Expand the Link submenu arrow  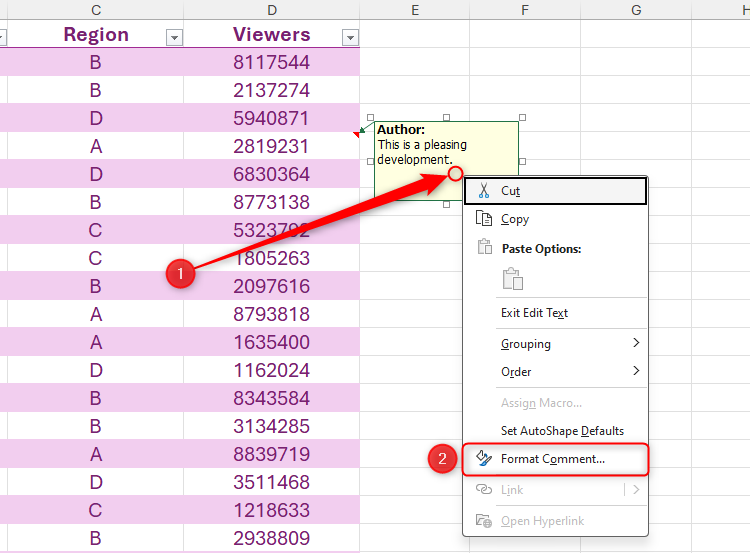tap(636, 490)
